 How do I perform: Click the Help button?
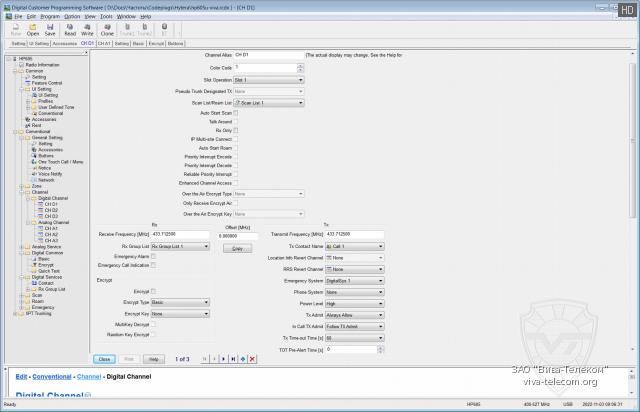tap(153, 358)
